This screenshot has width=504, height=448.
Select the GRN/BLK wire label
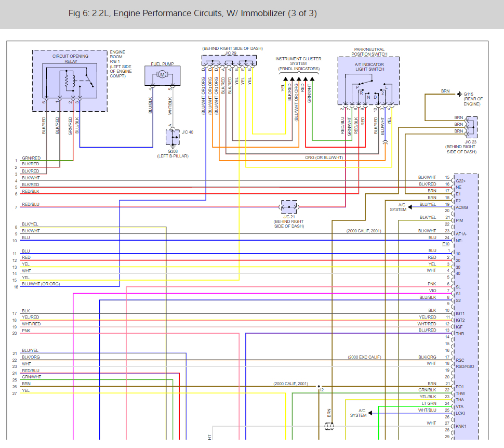428,390
